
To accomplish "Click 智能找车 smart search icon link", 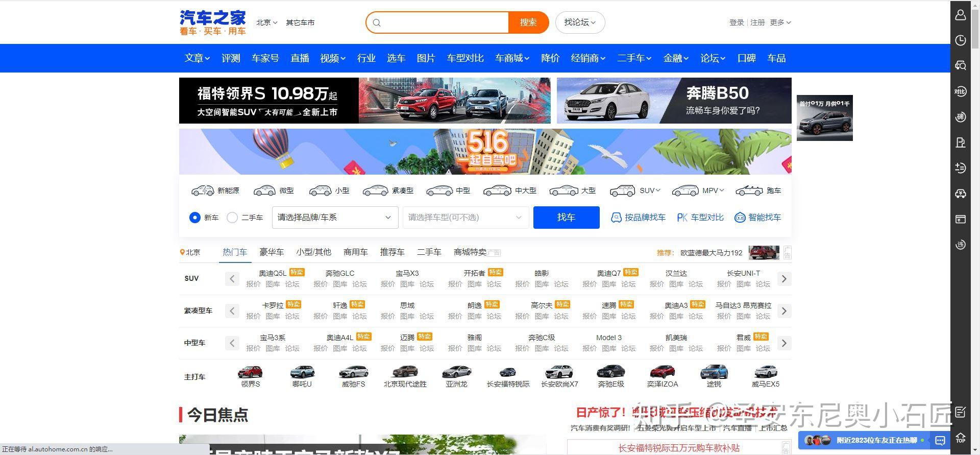I will coord(758,218).
